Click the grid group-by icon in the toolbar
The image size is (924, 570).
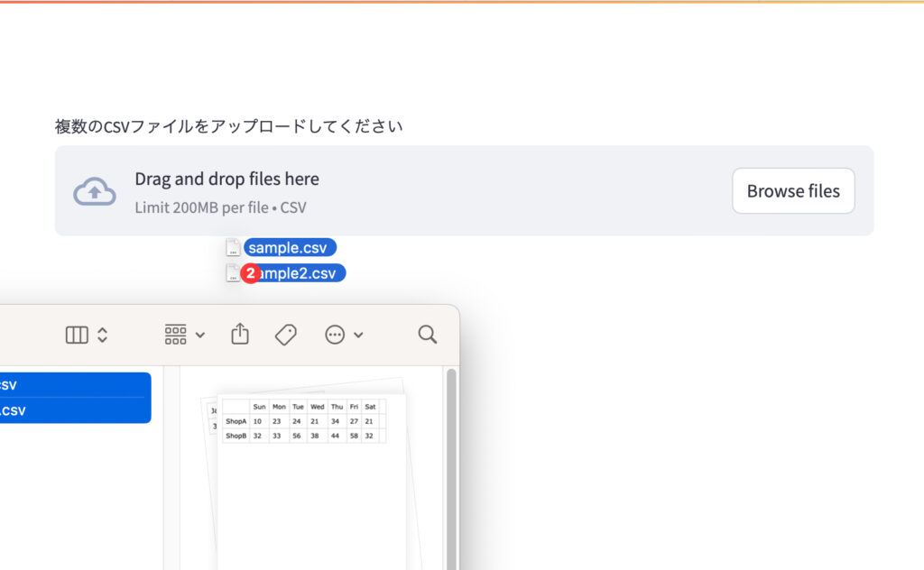(x=175, y=335)
